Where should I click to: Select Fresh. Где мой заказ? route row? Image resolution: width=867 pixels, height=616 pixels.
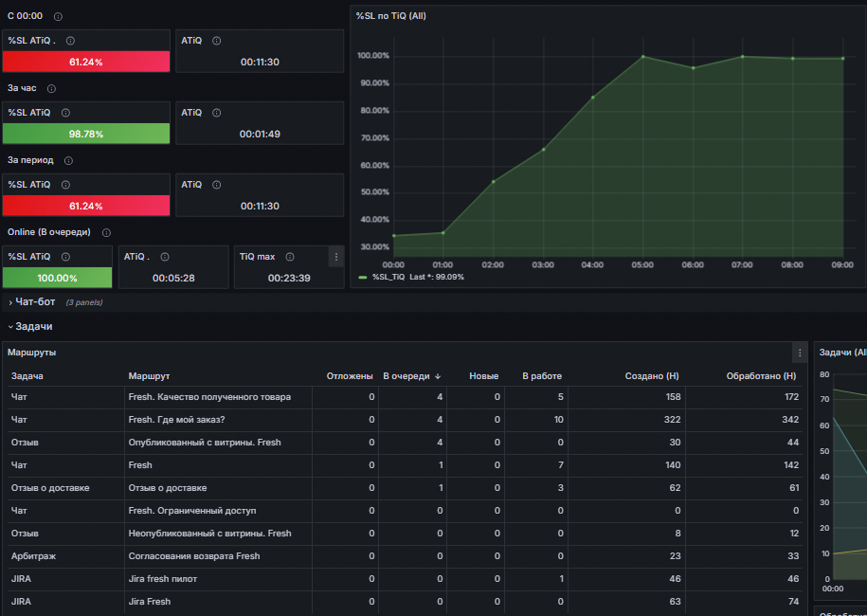point(405,420)
